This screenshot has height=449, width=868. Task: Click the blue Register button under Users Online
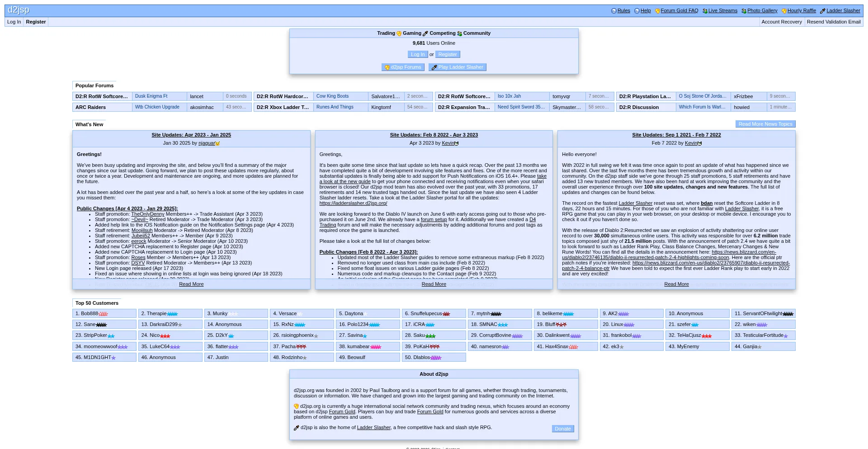tap(448, 54)
